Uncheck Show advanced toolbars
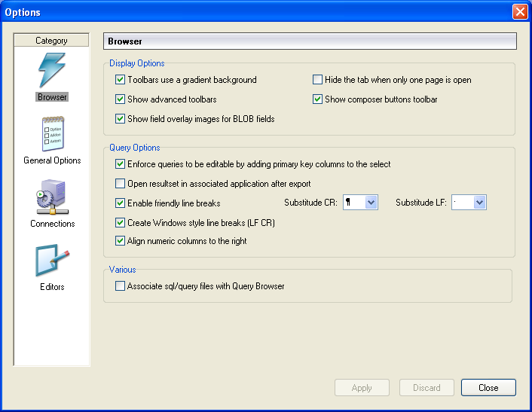 (x=120, y=99)
